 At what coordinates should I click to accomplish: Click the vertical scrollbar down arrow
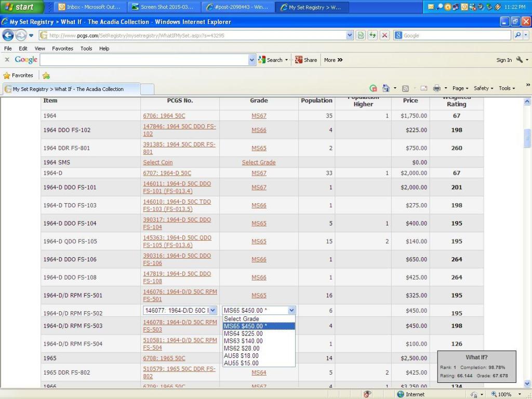click(527, 384)
